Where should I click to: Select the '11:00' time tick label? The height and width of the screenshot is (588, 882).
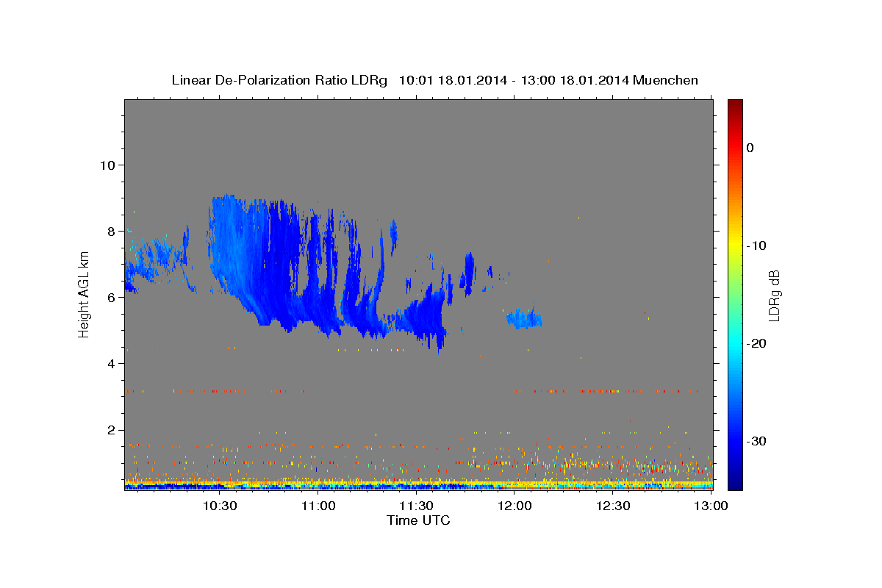pyautogui.click(x=318, y=506)
